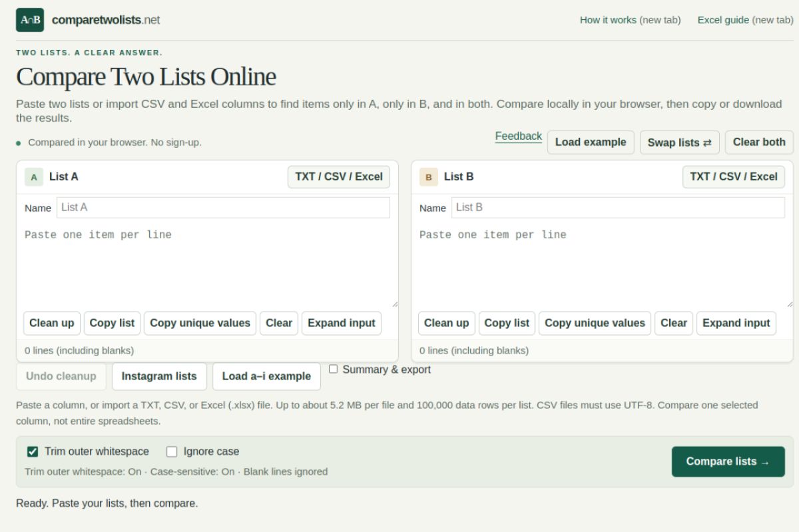This screenshot has height=532, width=799.
Task: Expand input for List A
Action: tap(342, 324)
